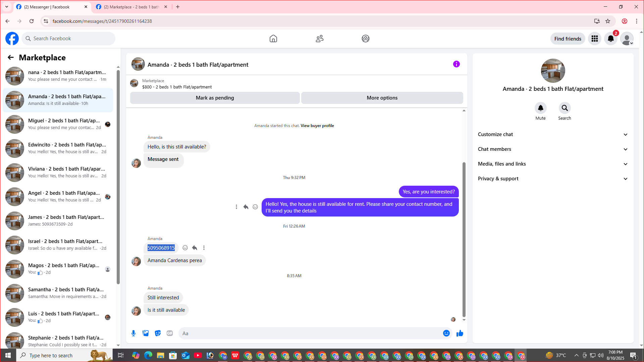The height and width of the screenshot is (362, 644).
Task: Open the GIF picker icon
Action: point(170,333)
